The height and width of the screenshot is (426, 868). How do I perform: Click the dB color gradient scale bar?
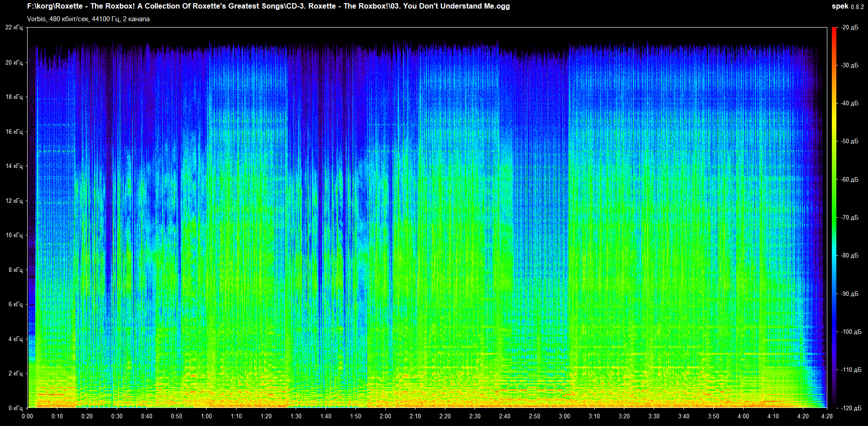pyautogui.click(x=834, y=217)
